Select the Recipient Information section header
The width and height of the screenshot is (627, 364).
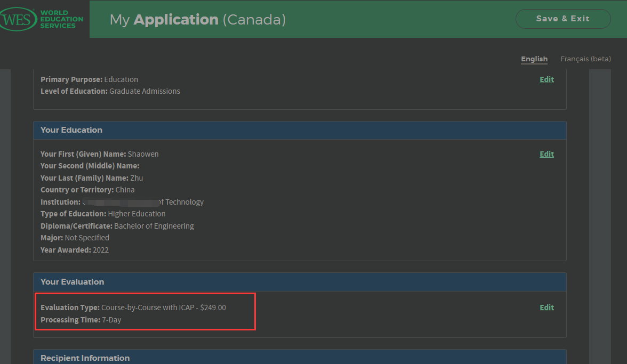click(x=85, y=358)
